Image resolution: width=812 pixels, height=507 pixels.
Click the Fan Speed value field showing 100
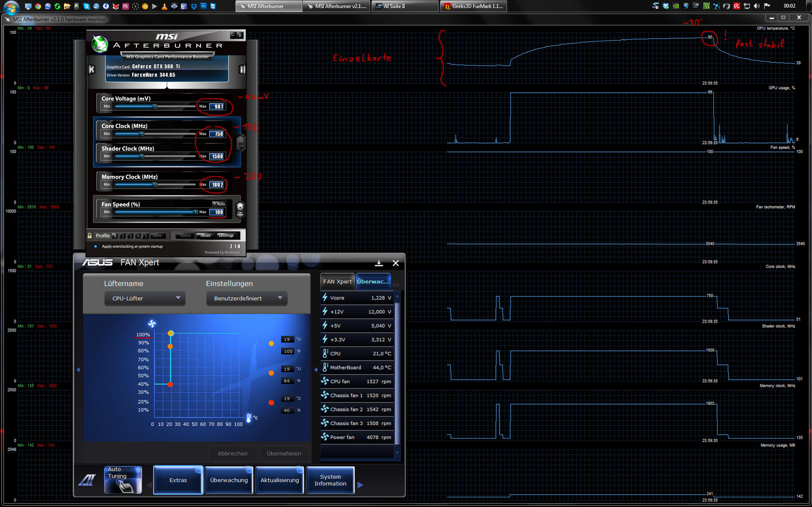tap(217, 212)
